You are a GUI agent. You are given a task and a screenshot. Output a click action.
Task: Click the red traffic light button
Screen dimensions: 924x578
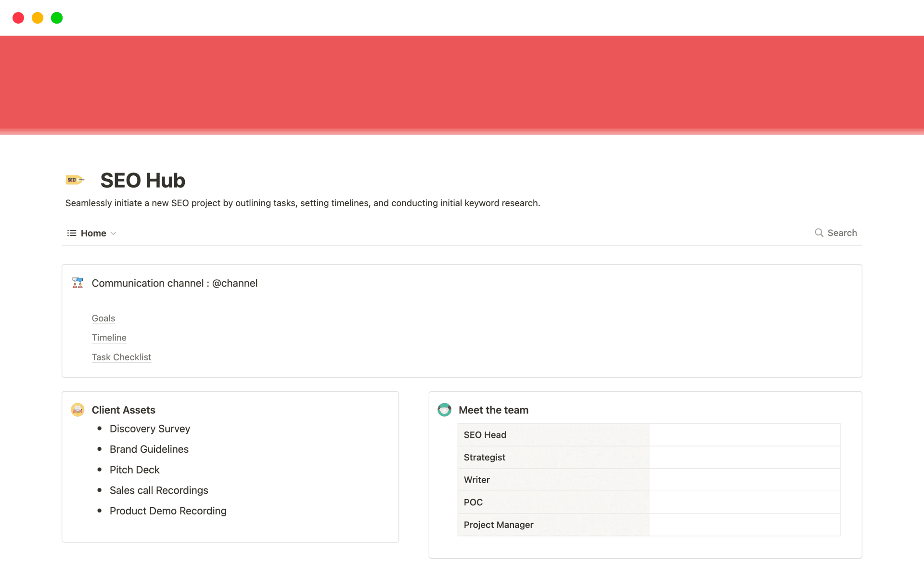click(x=18, y=18)
